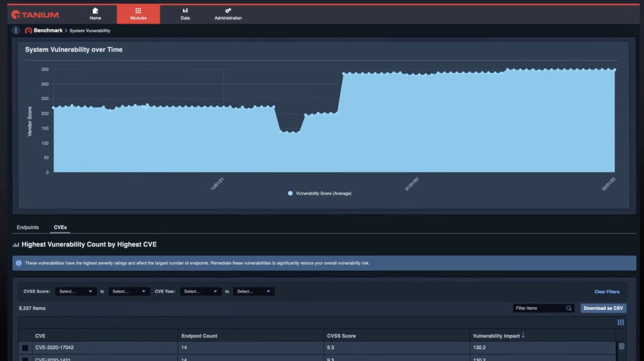This screenshot has height=361, width=644.
Task: Open the CVE Year end dropdown
Action: (x=253, y=291)
